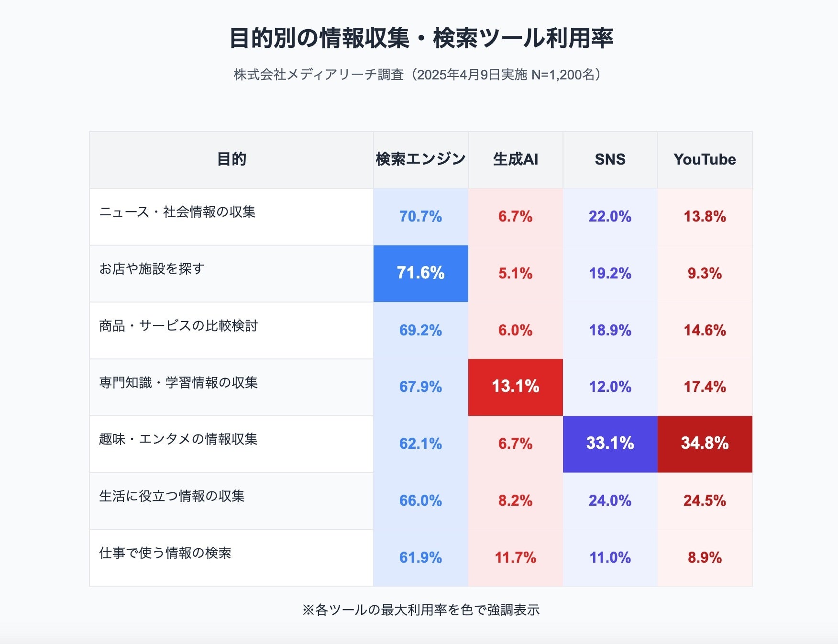The image size is (838, 644).
Task: Click the title 目的別の情報収集・検索ツール利用率
Action: pos(421,38)
